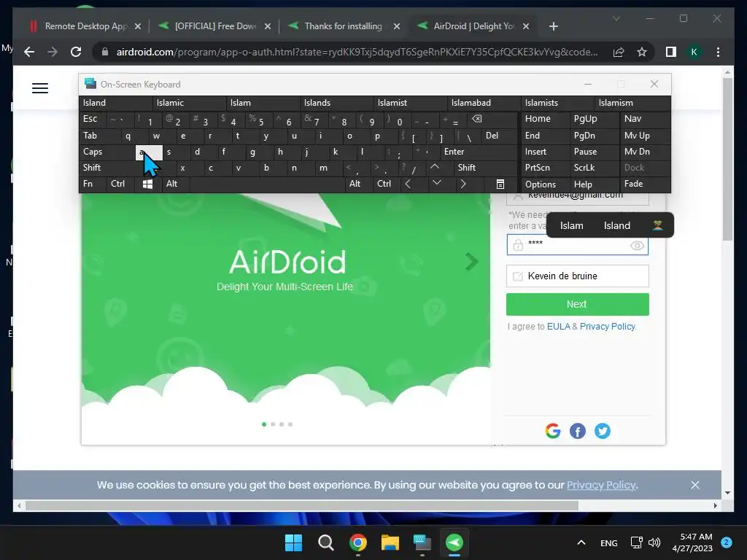Select 'Islamic' word suggestion
This screenshot has width=747, height=560.
[x=189, y=103]
